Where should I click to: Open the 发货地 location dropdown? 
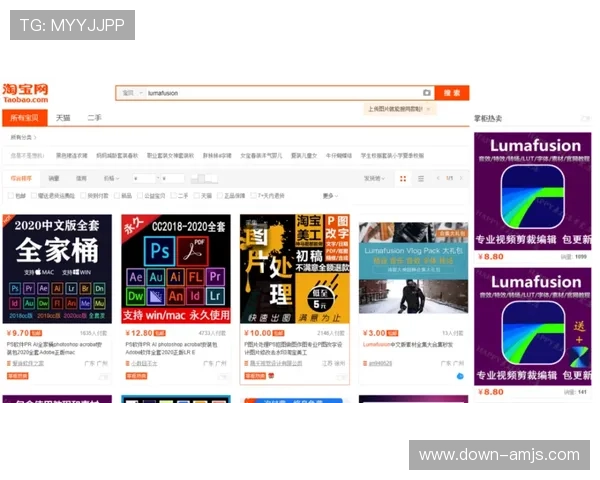374,178
